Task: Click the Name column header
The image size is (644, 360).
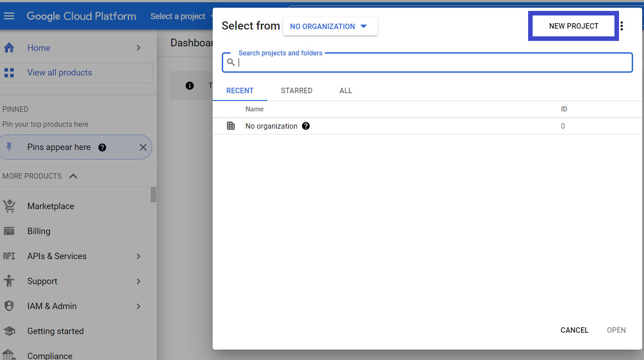Action: coord(255,109)
